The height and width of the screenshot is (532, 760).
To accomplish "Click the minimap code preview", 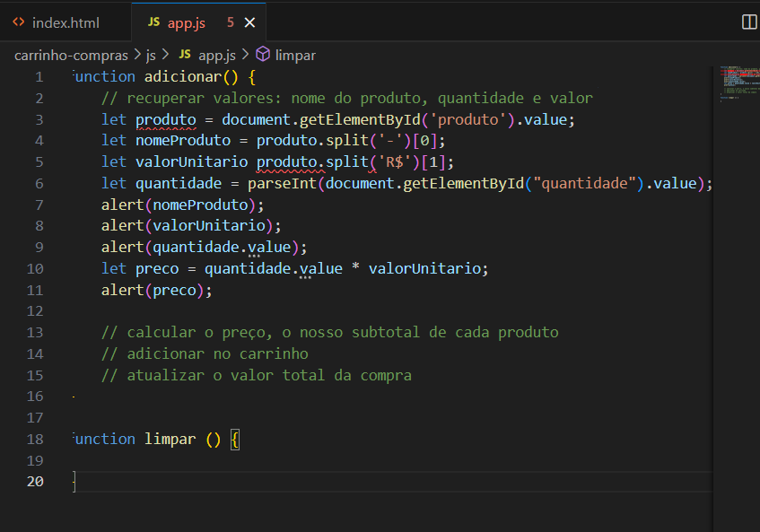I will tap(738, 83).
